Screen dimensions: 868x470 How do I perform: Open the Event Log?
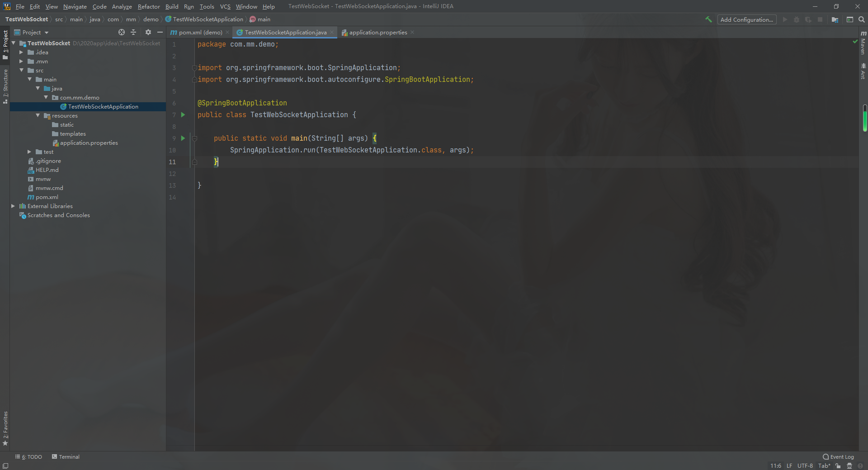(839, 457)
